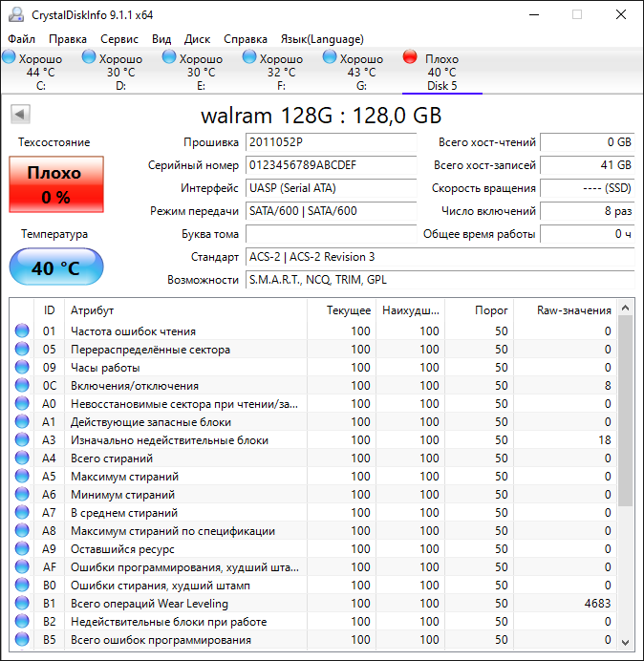Click raw value 4683

(x=597, y=604)
